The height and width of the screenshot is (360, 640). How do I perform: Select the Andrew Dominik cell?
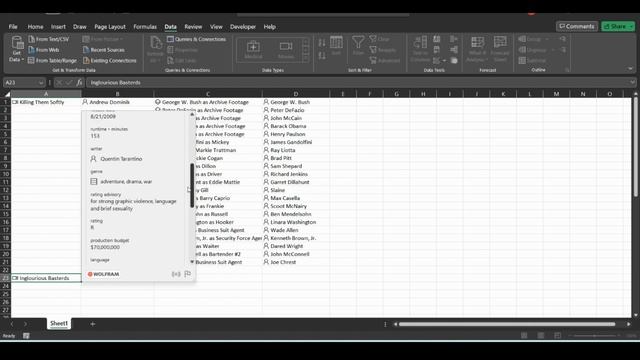pyautogui.click(x=118, y=102)
